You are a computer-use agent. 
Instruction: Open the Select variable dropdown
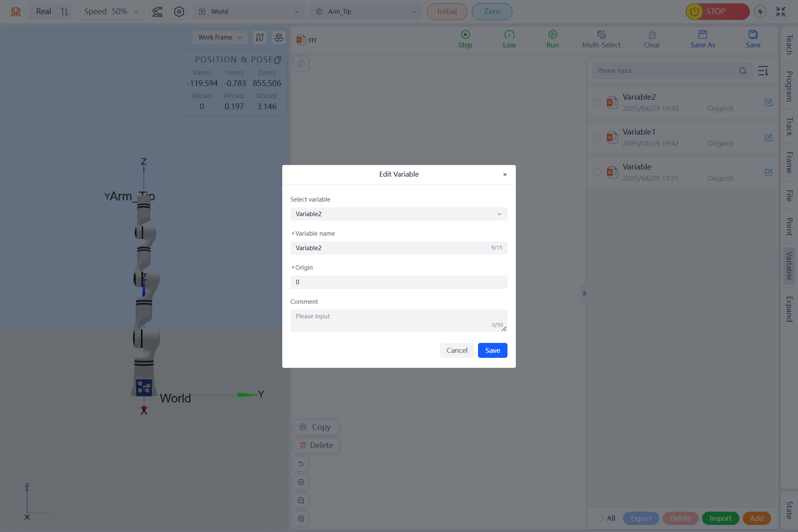[398, 214]
